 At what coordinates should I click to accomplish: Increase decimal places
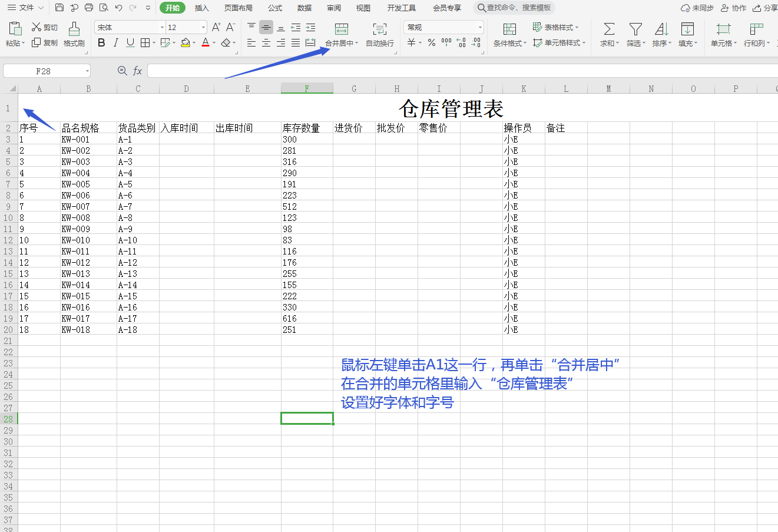coord(461,43)
